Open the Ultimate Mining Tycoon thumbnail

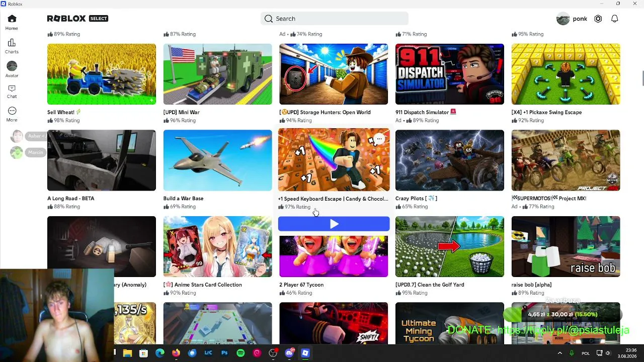(x=449, y=323)
